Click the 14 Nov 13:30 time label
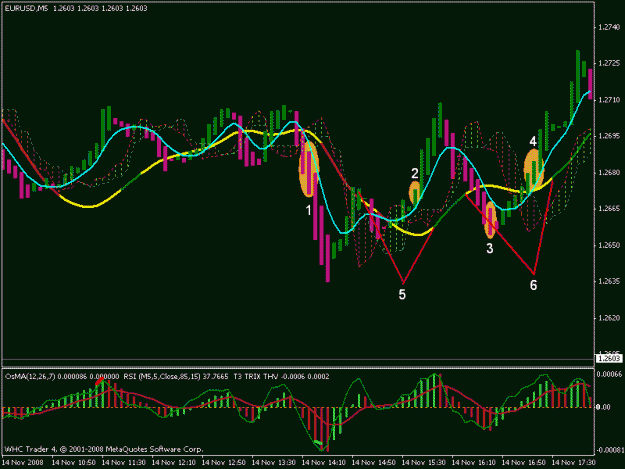 click(274, 463)
